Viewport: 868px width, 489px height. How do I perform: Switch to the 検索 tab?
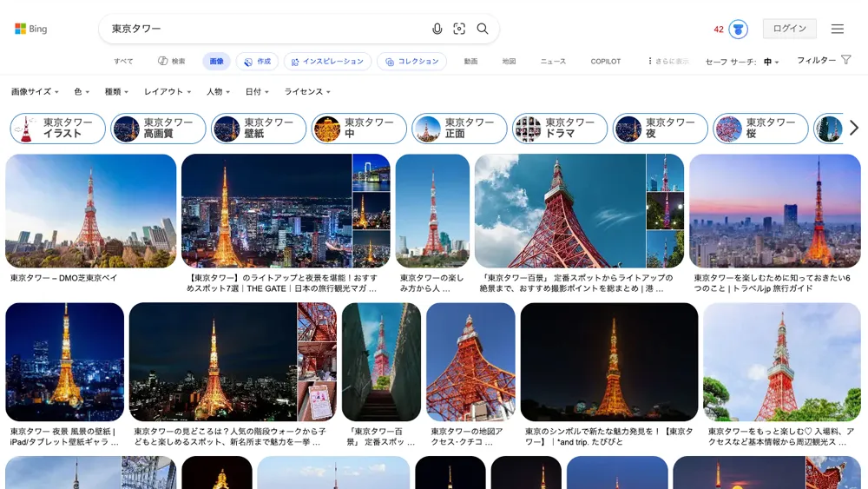click(x=172, y=62)
